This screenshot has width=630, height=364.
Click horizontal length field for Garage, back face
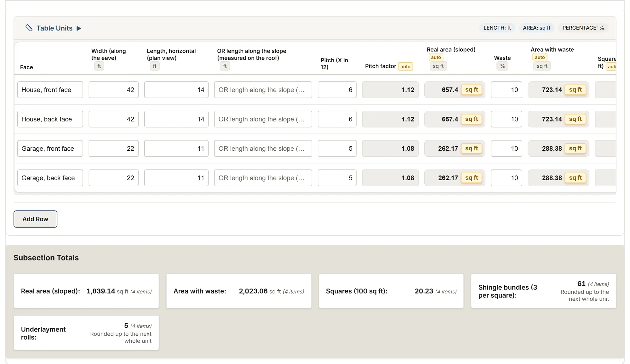(x=176, y=178)
